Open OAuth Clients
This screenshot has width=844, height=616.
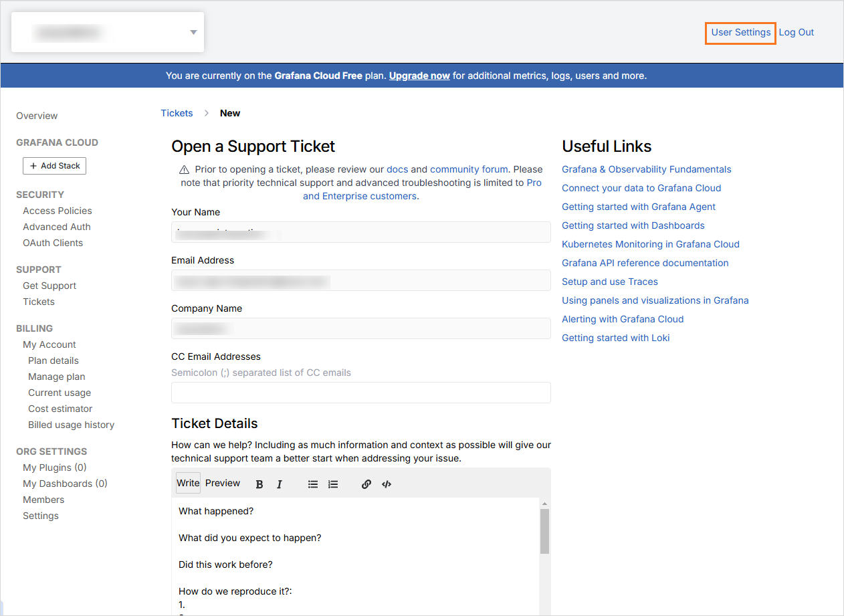click(53, 243)
